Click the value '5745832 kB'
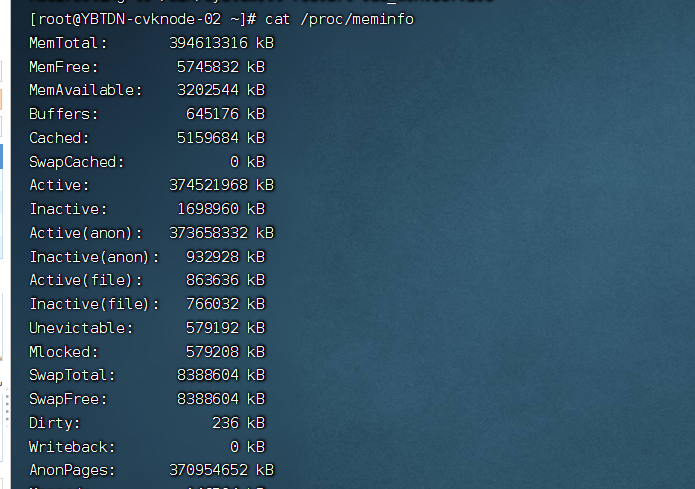Screen dimensions: 695x489 click(x=221, y=67)
